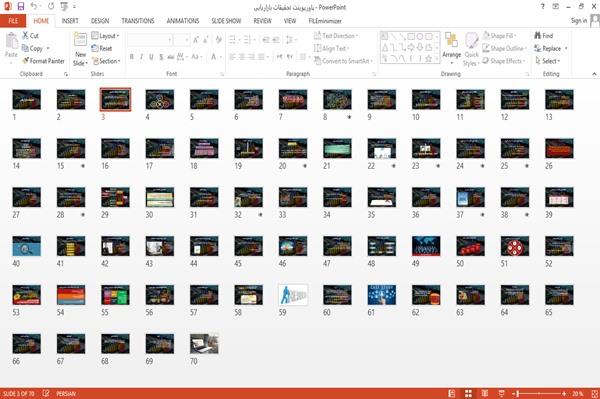The width and height of the screenshot is (600, 399).
Task: Open the Shape Outline dropdown
Action: point(504,48)
